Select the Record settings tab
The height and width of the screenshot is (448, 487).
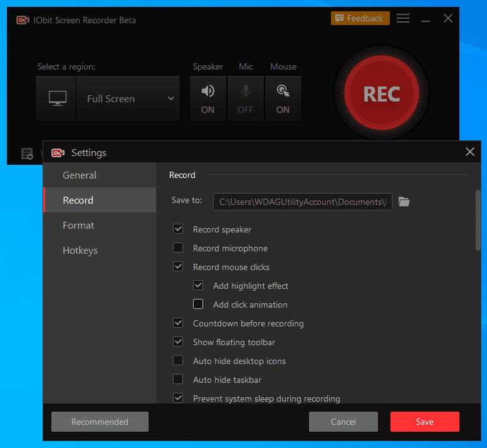[x=100, y=201]
